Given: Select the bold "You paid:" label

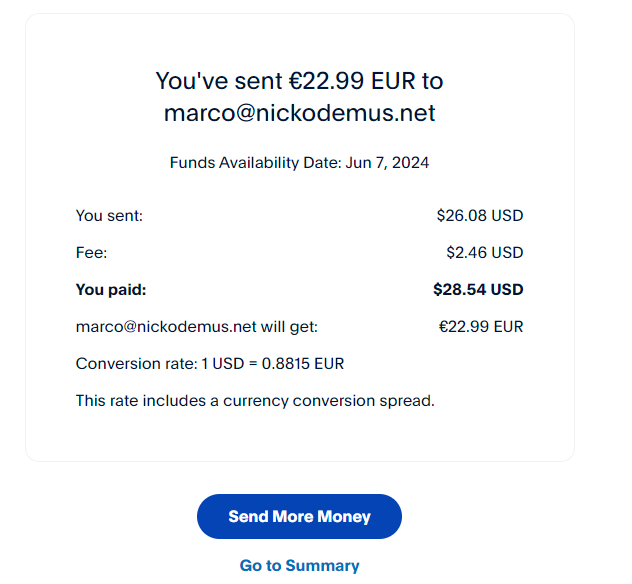Looking at the screenshot, I should click(x=110, y=290).
